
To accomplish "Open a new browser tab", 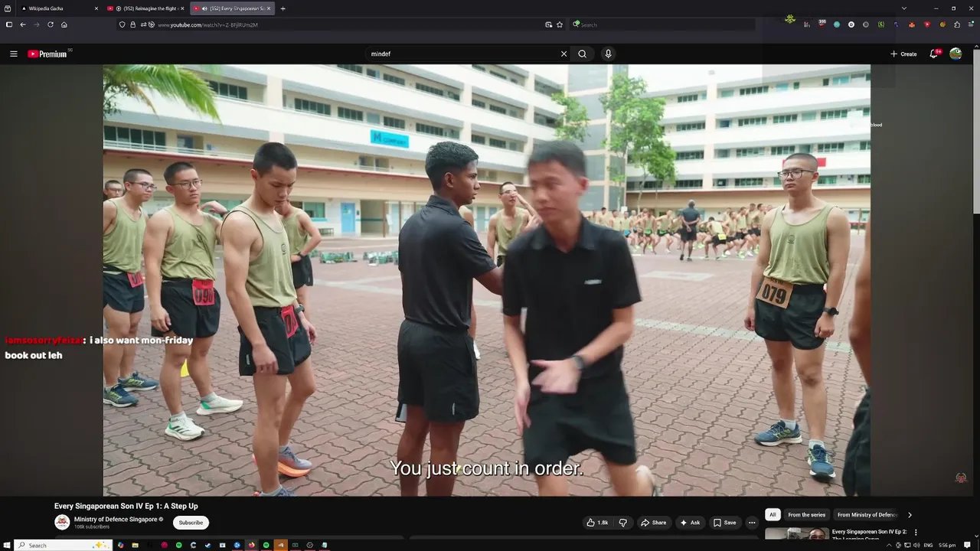I will (x=283, y=8).
